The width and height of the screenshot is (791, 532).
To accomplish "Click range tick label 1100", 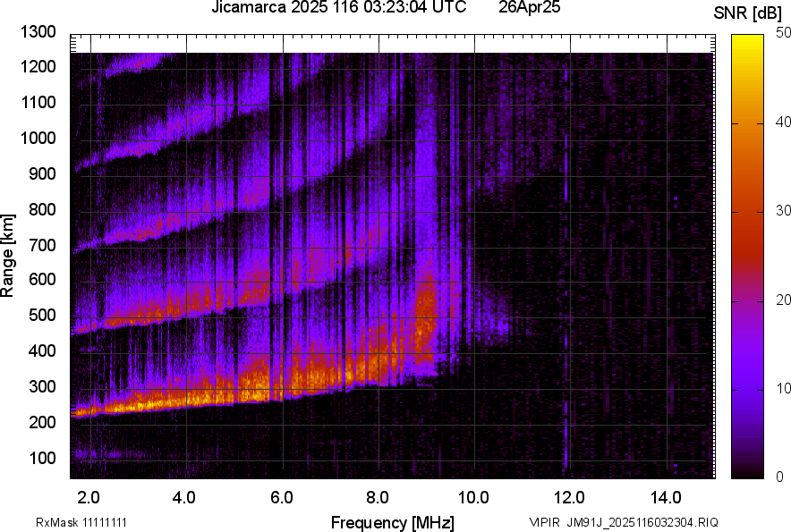I will point(38,102).
